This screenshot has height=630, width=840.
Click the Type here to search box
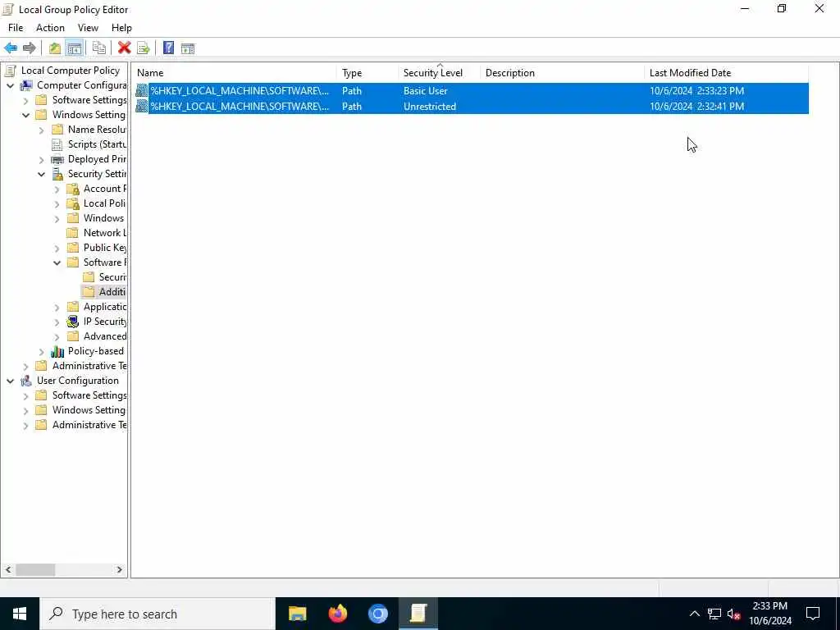pos(157,614)
